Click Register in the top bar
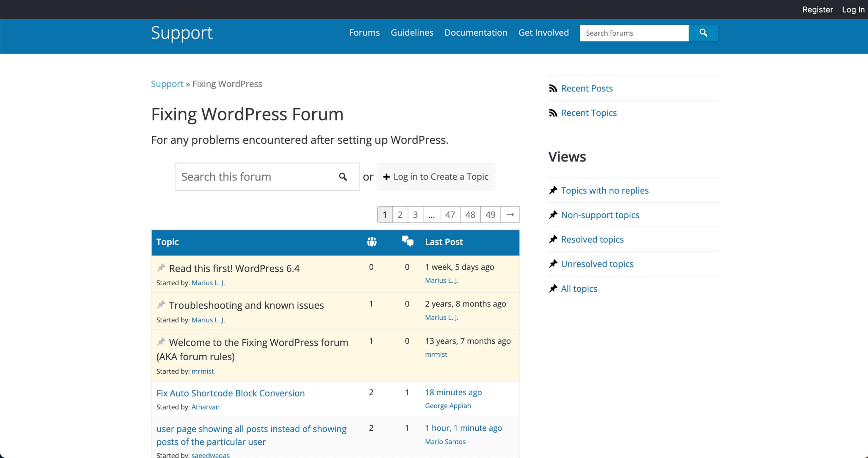 point(817,9)
